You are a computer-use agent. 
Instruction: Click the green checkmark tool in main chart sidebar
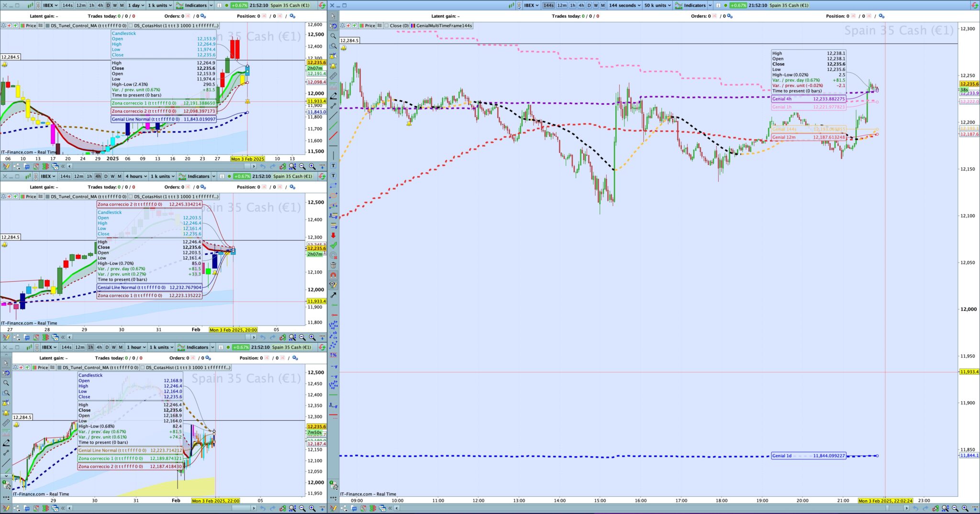click(333, 245)
